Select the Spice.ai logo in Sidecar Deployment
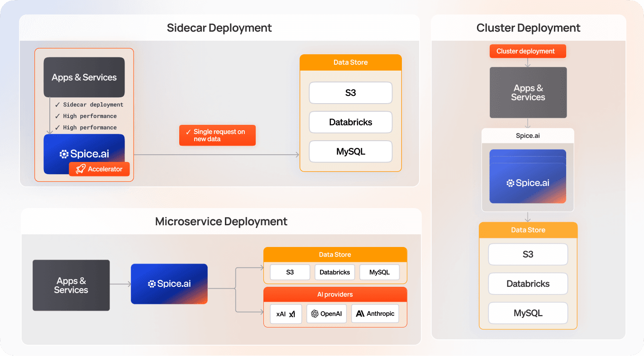This screenshot has height=356, width=644. click(x=84, y=153)
